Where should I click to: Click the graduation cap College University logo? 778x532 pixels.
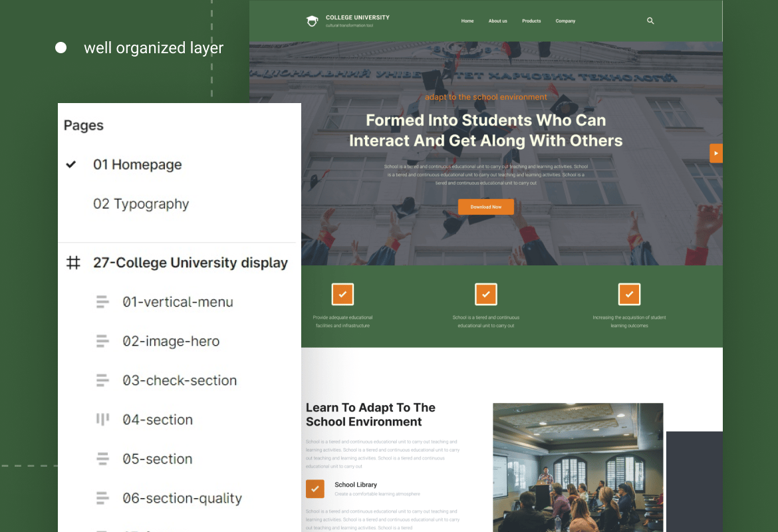pos(312,21)
